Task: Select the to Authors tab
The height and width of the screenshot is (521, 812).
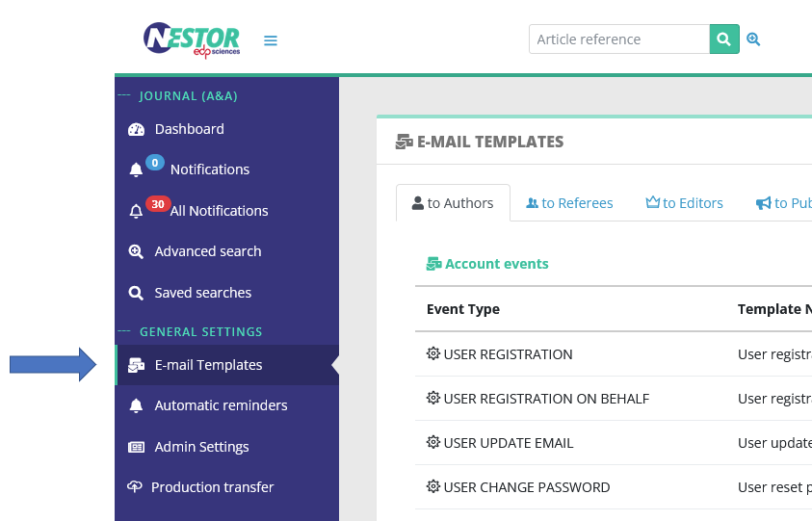Action: 453,203
